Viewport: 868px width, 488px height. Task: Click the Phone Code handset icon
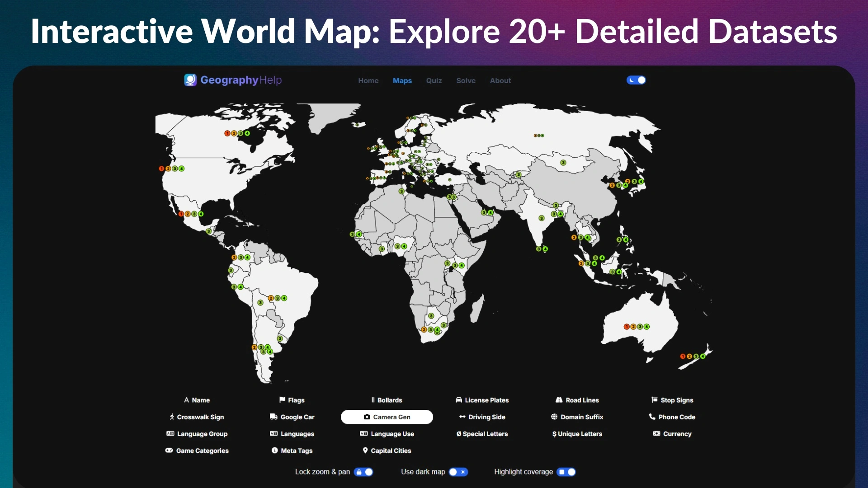[652, 417]
